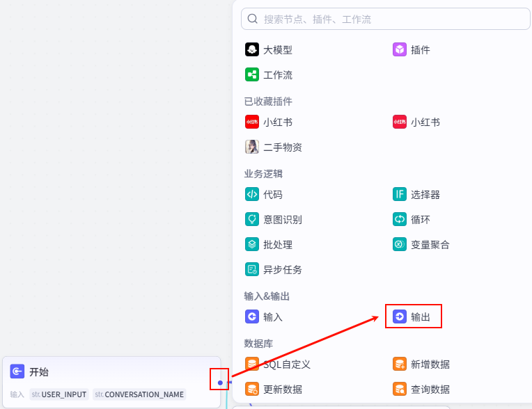The image size is (532, 409).
Task: Click the 数据库 section heading
Action: tap(258, 344)
